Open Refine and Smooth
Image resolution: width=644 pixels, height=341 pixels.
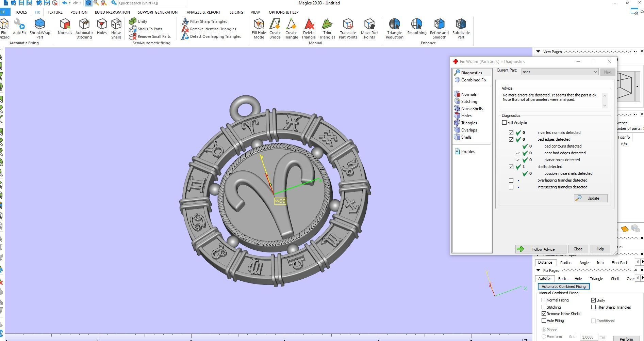439,29
